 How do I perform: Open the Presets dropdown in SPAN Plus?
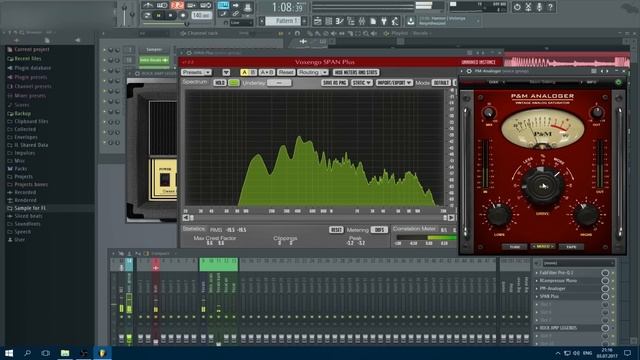tap(196, 72)
